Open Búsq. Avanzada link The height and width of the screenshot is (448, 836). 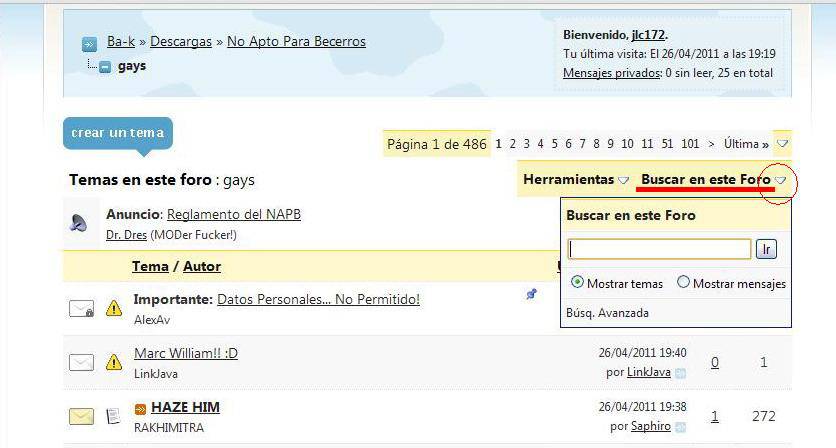607,313
